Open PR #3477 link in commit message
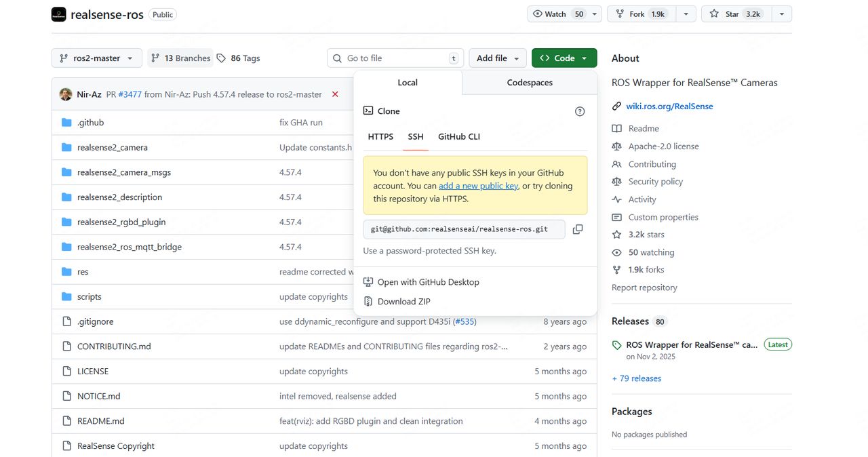 [130, 94]
